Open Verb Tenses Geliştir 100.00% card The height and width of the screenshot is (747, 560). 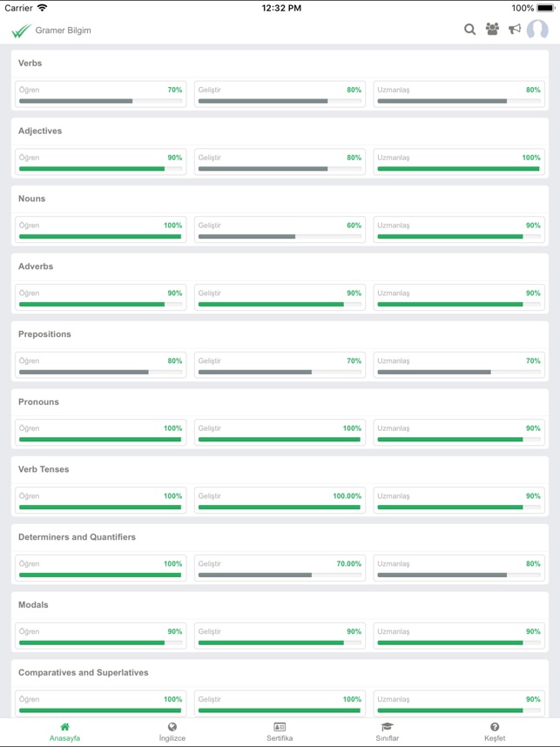(x=280, y=501)
